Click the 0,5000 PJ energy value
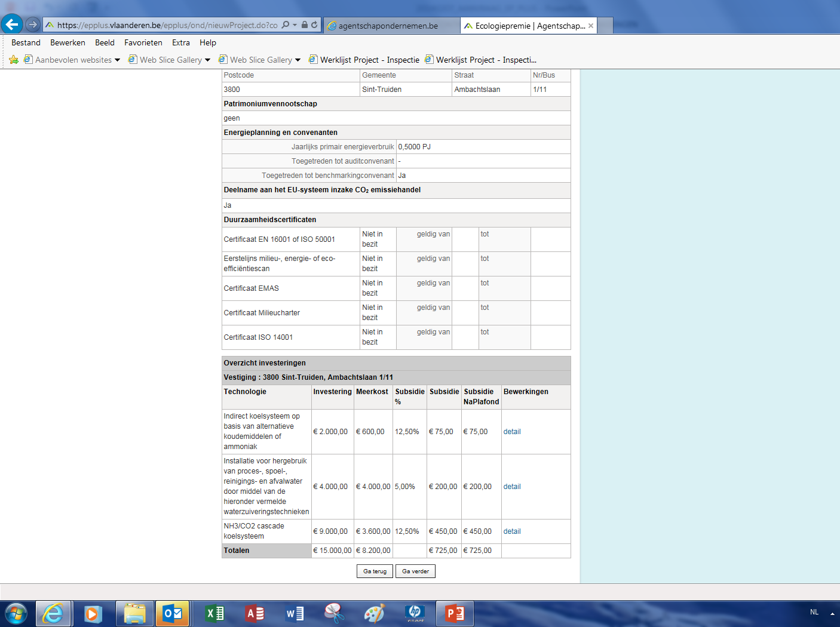The width and height of the screenshot is (840, 627). (414, 147)
